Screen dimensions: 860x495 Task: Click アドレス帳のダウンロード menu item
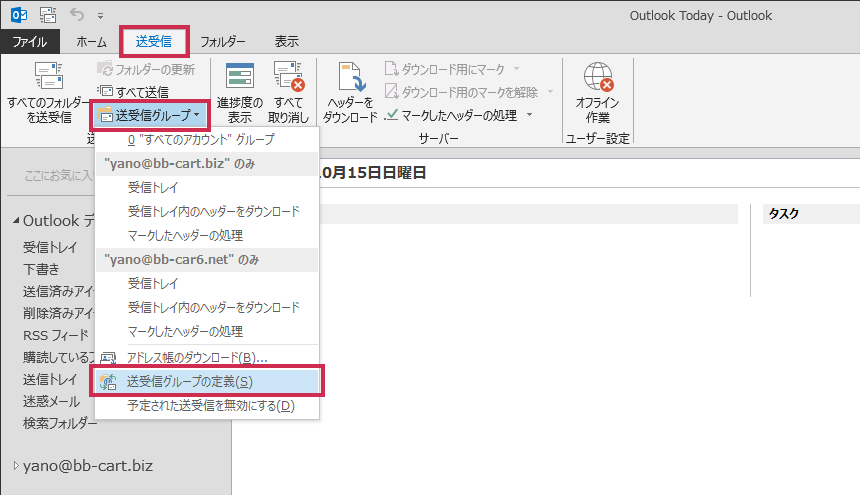(x=196, y=357)
